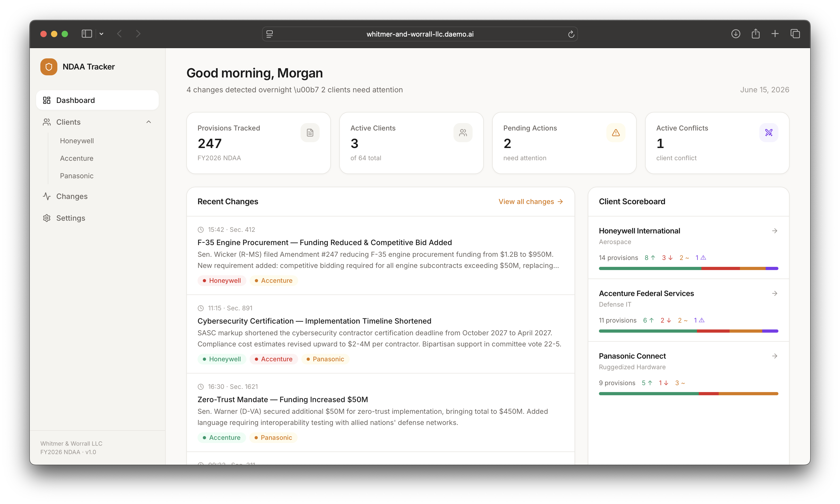Open the sidebar layout dropdown arrow
Image resolution: width=840 pixels, height=504 pixels.
click(x=101, y=34)
